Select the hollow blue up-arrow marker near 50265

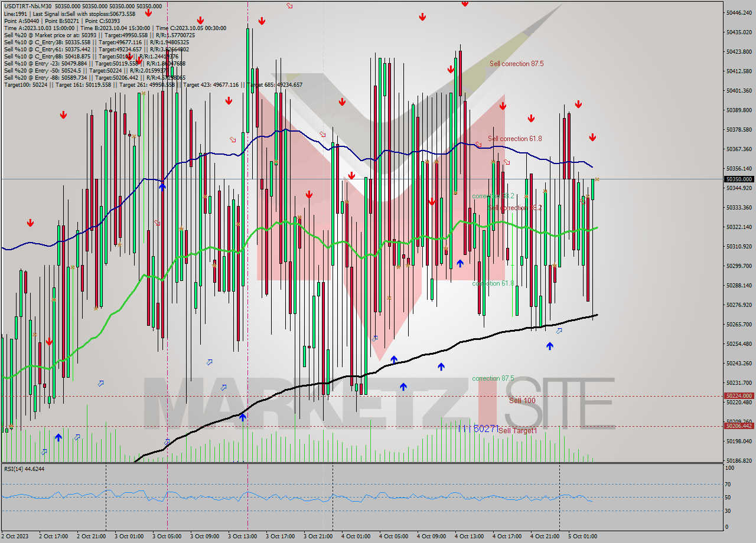(x=559, y=332)
